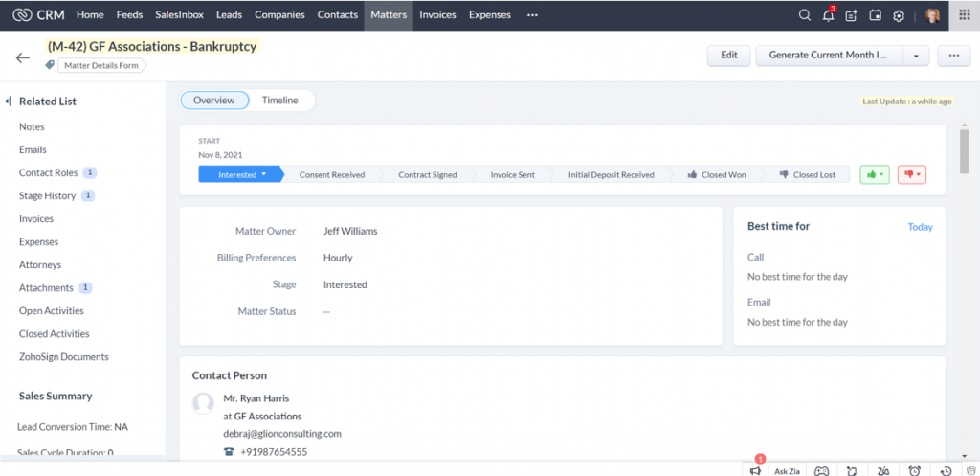Open Emails in Related List

[33, 149]
